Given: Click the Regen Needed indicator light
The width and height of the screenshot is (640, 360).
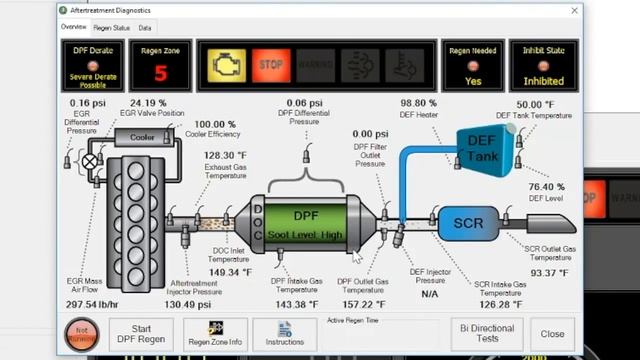Looking at the screenshot, I should pos(473,66).
